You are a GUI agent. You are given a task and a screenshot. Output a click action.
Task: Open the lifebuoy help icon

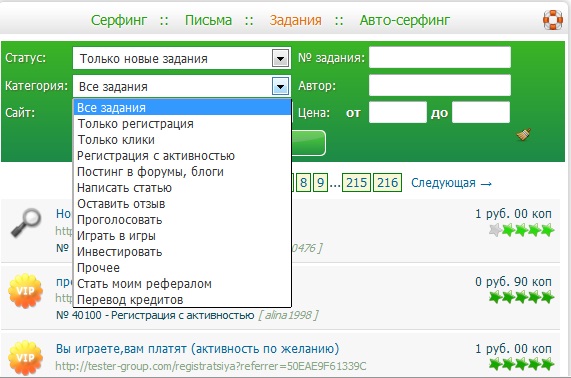[x=553, y=20]
